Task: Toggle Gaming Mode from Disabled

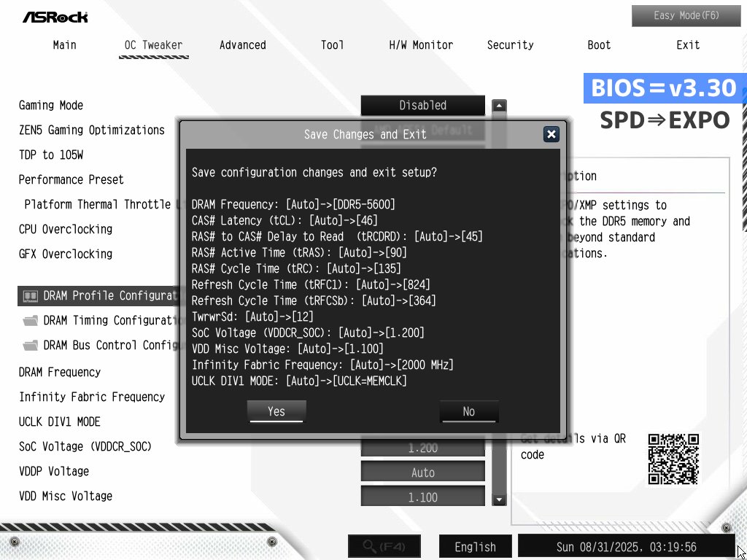Action: pyautogui.click(x=422, y=105)
